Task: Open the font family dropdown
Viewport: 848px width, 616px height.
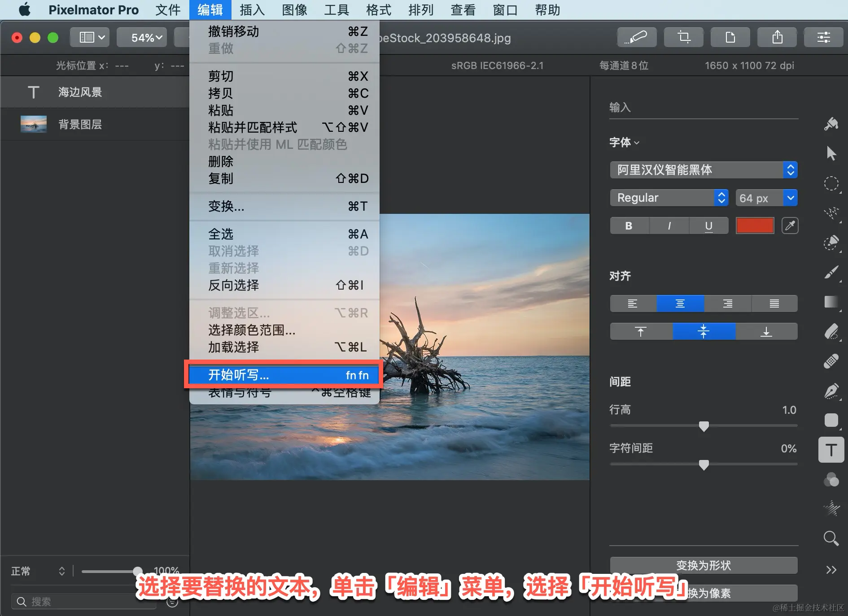Action: (704, 170)
